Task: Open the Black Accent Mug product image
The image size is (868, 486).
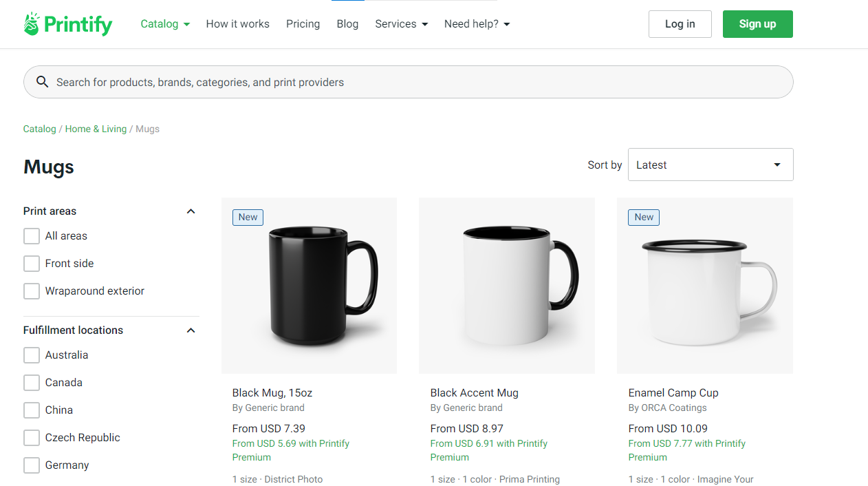Action: (507, 286)
